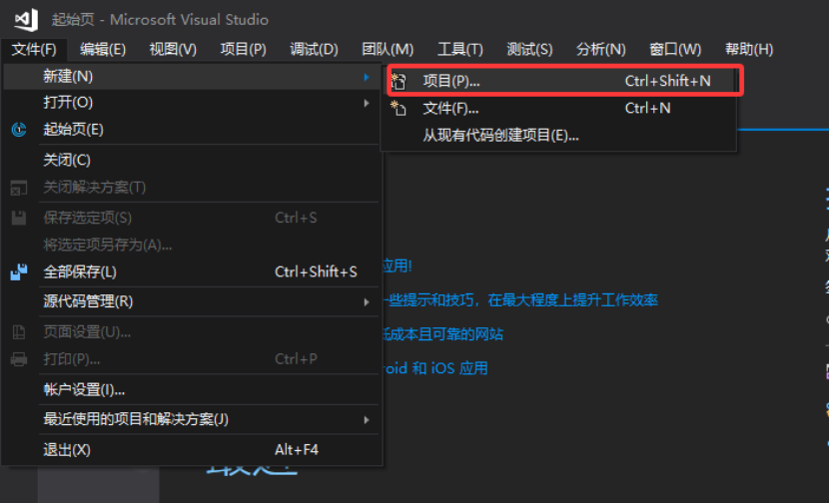Select 关闭解决方案(T) menu entry

point(192,188)
